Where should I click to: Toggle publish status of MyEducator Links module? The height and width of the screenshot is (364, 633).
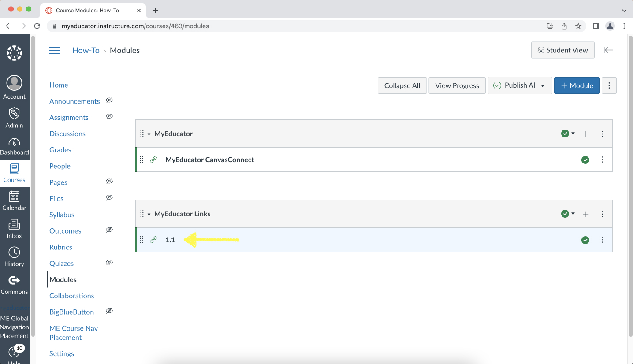point(568,214)
